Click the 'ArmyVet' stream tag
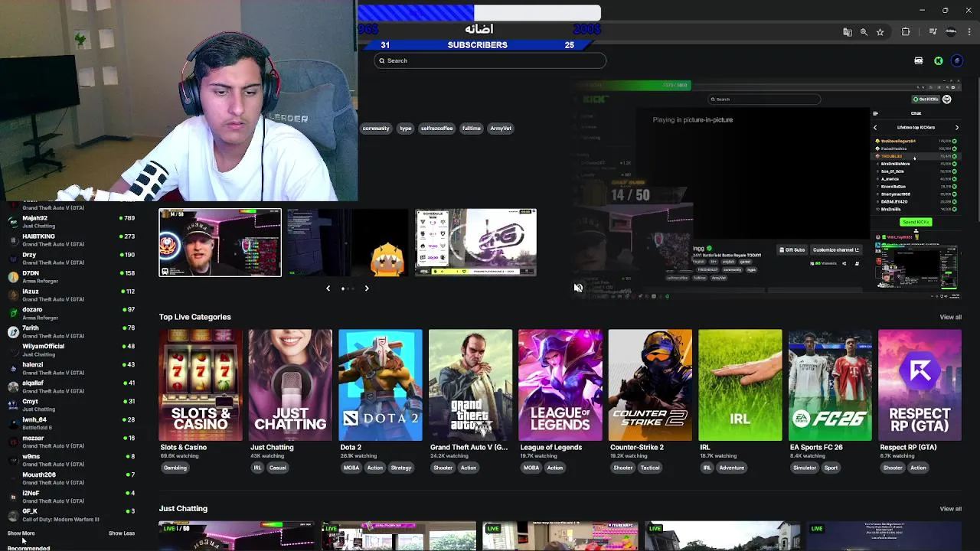980x551 pixels. [x=501, y=129]
